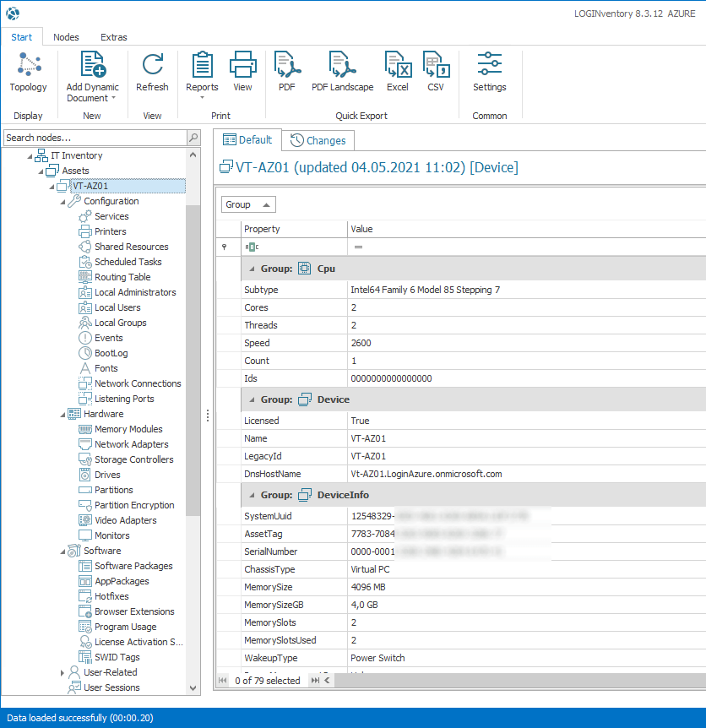The image size is (706, 728).
Task: Select Network Adapters in the tree
Action: click(x=131, y=444)
